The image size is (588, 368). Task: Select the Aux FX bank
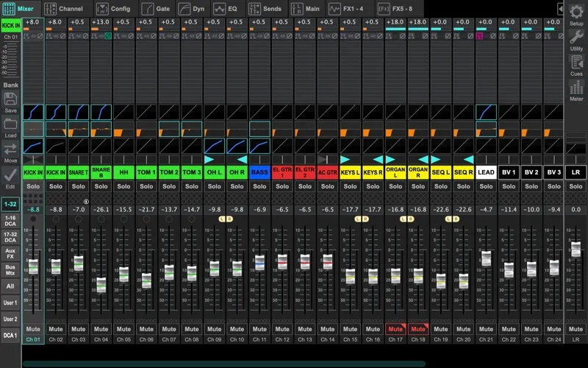pyautogui.click(x=10, y=253)
